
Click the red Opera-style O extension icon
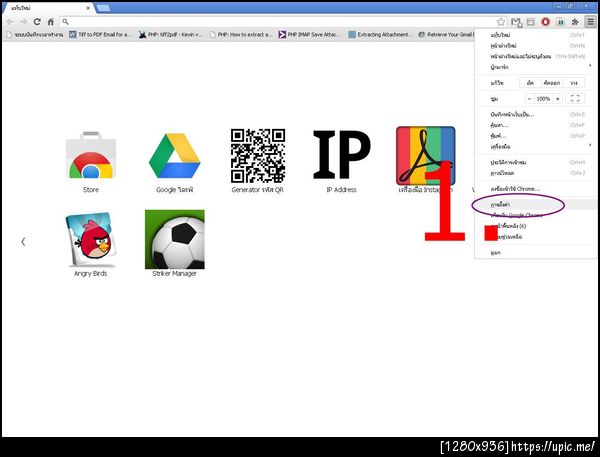(545, 22)
